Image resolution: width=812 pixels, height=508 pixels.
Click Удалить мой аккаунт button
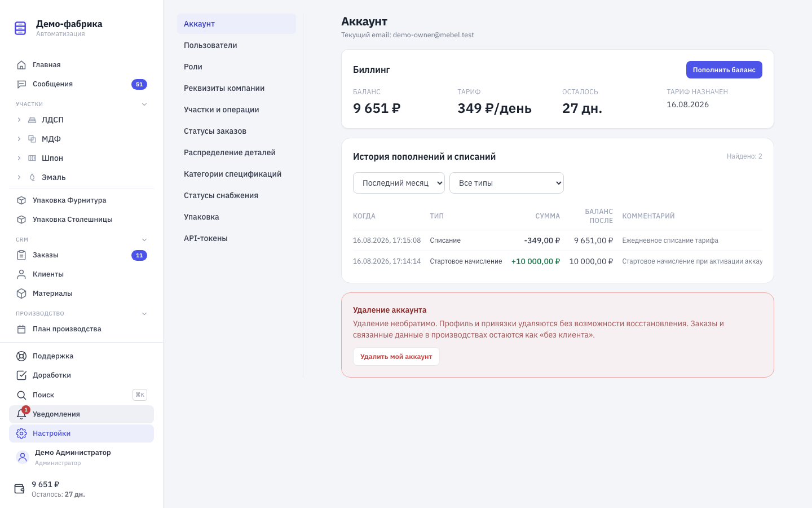396,357
